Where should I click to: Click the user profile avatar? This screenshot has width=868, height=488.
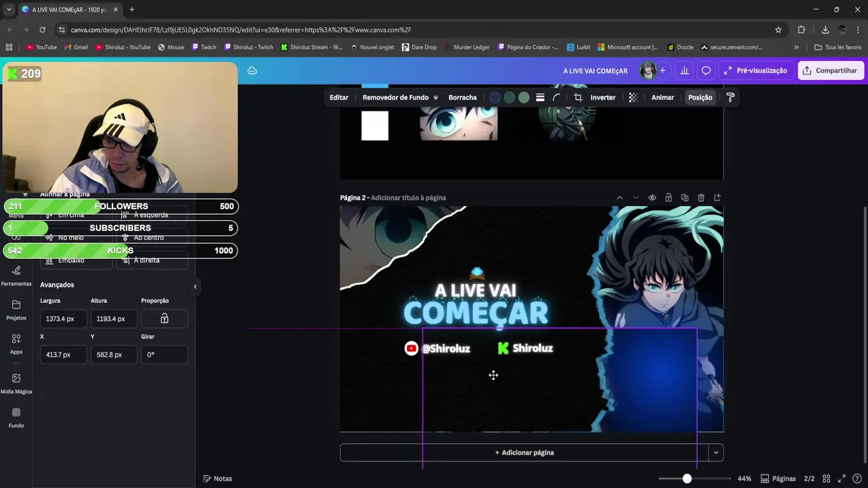(x=648, y=70)
